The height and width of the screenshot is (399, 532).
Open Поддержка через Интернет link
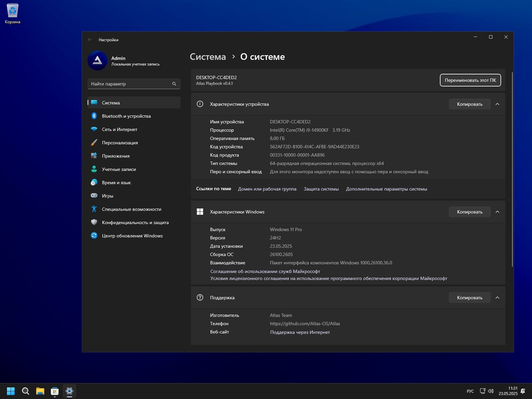click(x=300, y=332)
